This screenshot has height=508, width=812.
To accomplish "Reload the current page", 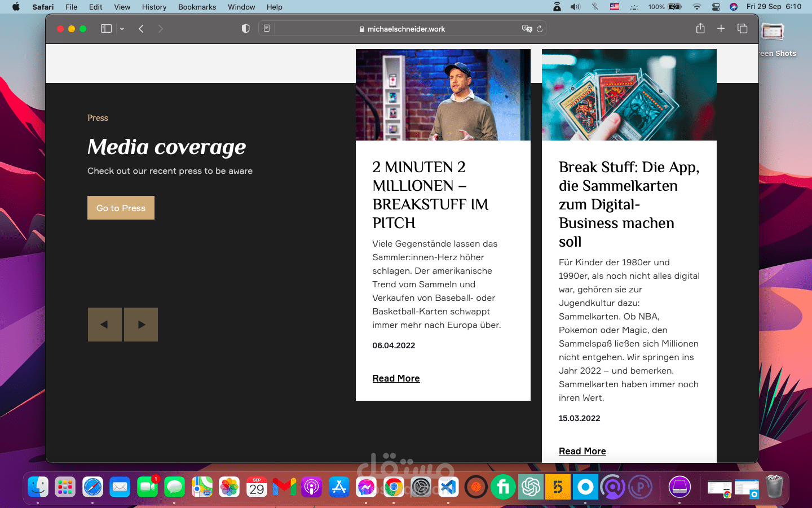I will pyautogui.click(x=540, y=29).
